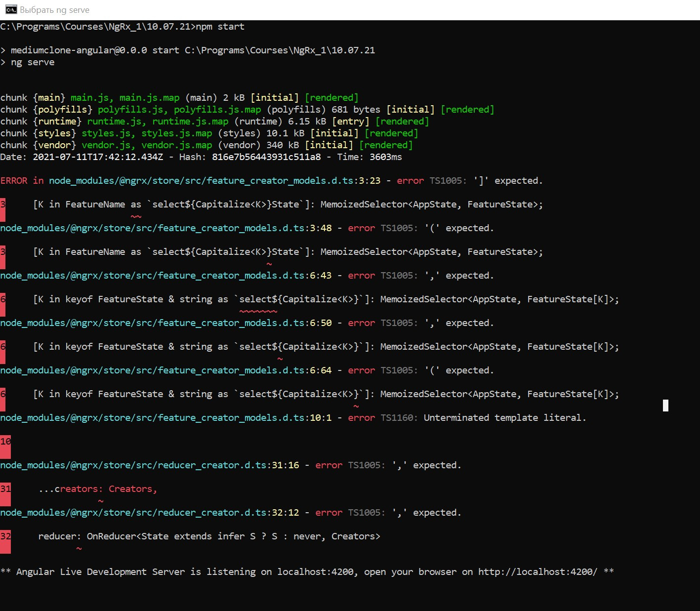Click the 'Выбрать ng serve' window title
This screenshot has width=700, height=611.
[x=55, y=10]
